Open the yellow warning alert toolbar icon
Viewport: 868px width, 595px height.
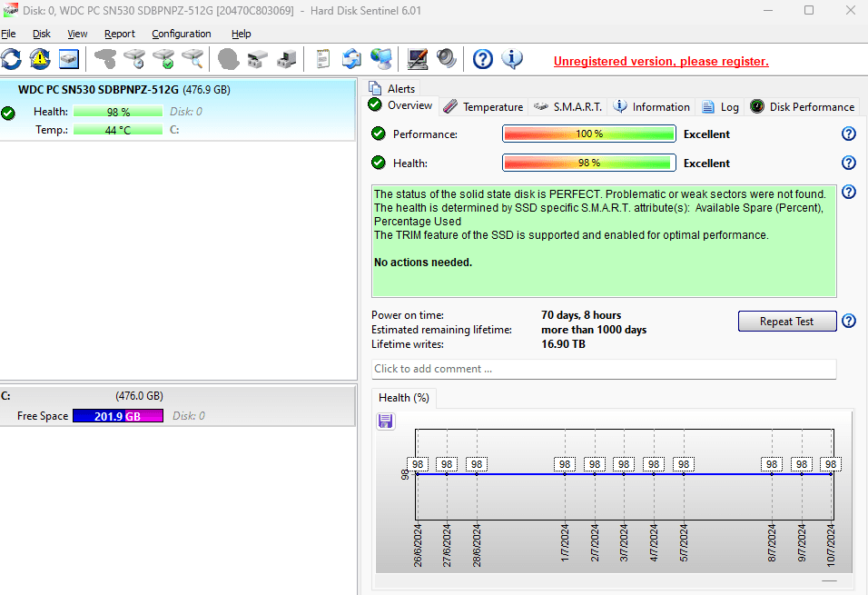(x=40, y=60)
